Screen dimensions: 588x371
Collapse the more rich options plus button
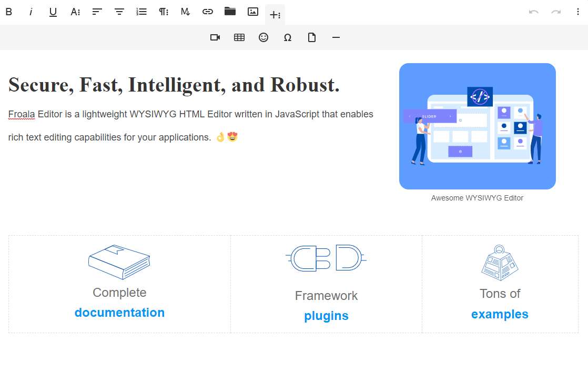[275, 15]
